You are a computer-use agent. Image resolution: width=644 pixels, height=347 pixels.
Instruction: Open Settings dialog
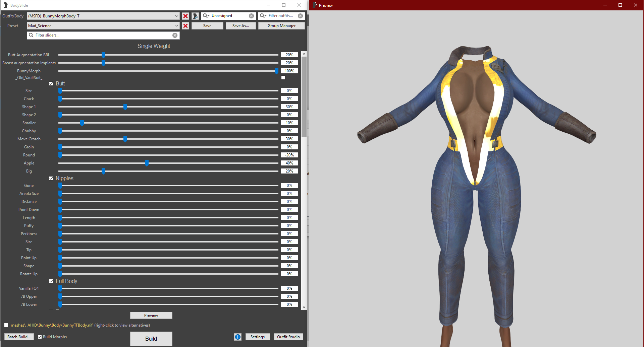(258, 337)
